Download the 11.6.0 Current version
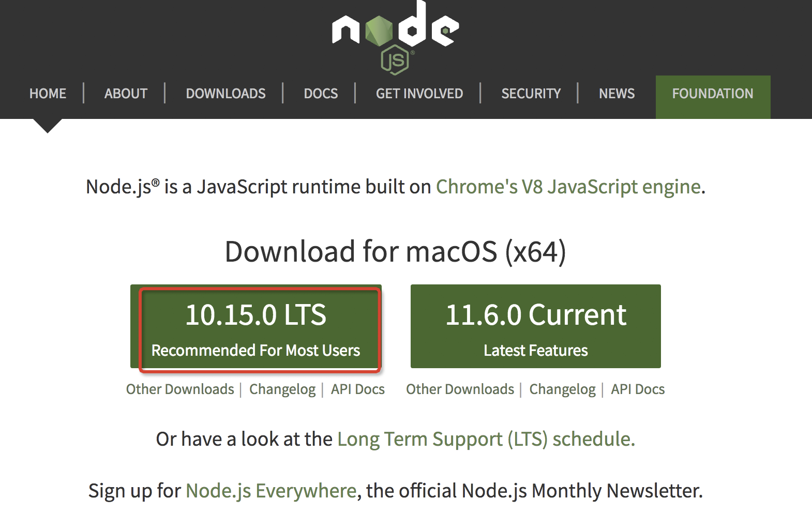The height and width of the screenshot is (514, 812). (536, 326)
